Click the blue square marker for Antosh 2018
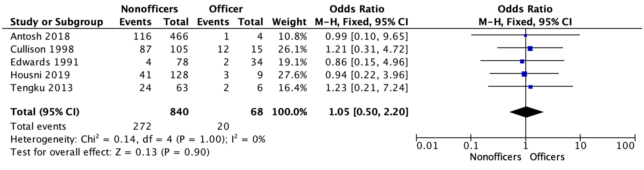This screenshot has width=644, height=170. pyautogui.click(x=526, y=36)
